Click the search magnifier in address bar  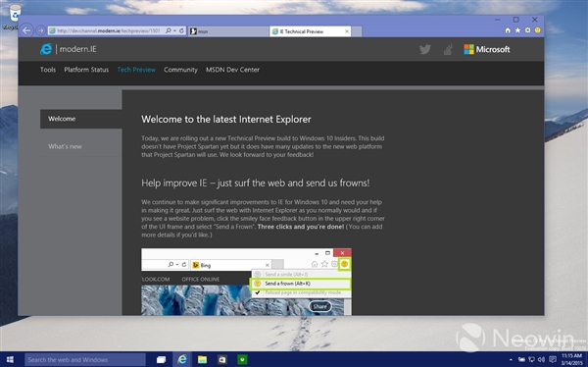(169, 30)
